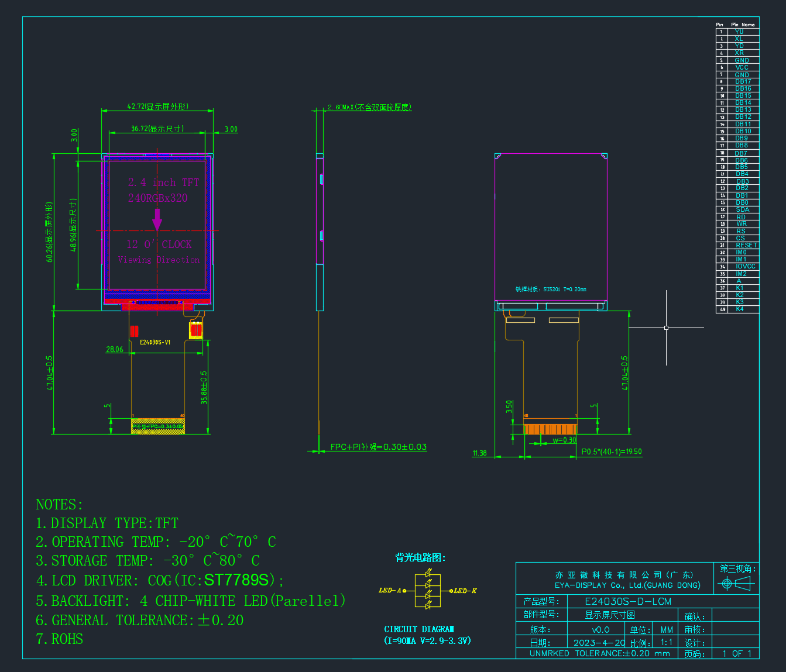Click the RESET row in pin table
786x672 pixels.
point(737,245)
